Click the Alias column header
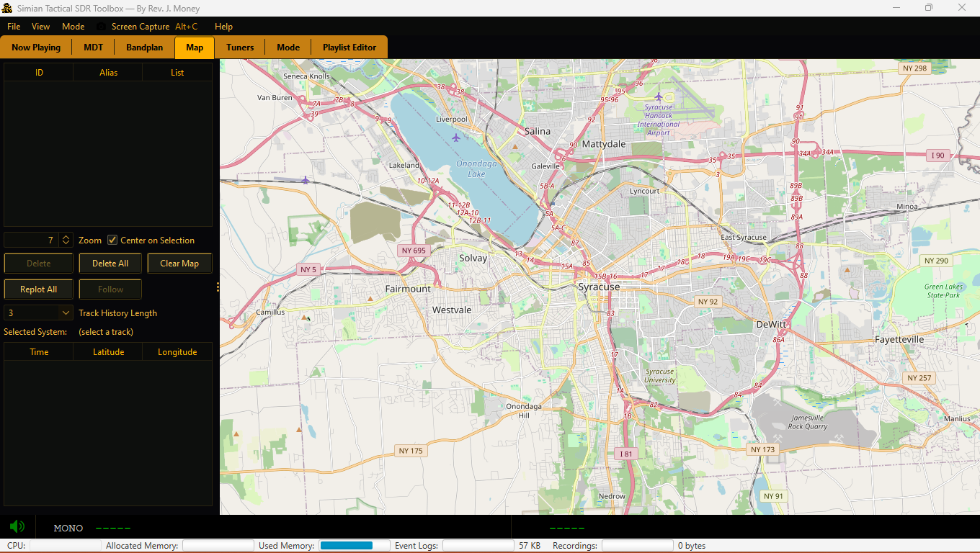The width and height of the screenshot is (980, 553). tap(108, 72)
